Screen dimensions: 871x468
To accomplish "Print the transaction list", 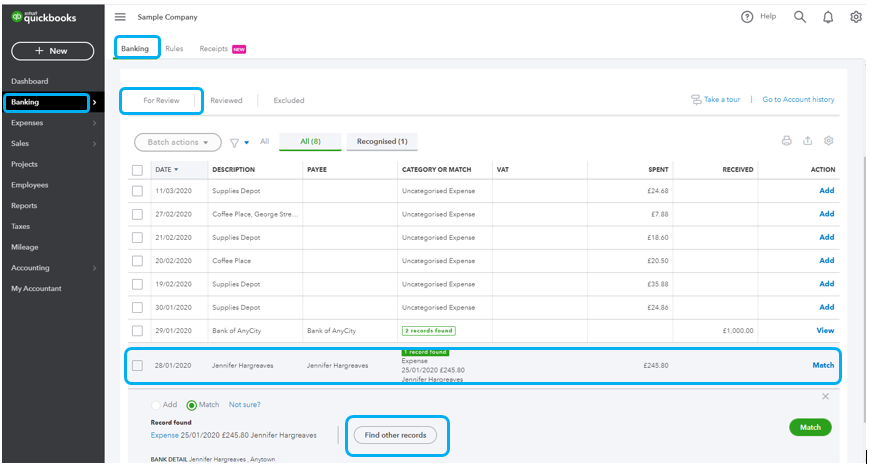I will coord(787,141).
